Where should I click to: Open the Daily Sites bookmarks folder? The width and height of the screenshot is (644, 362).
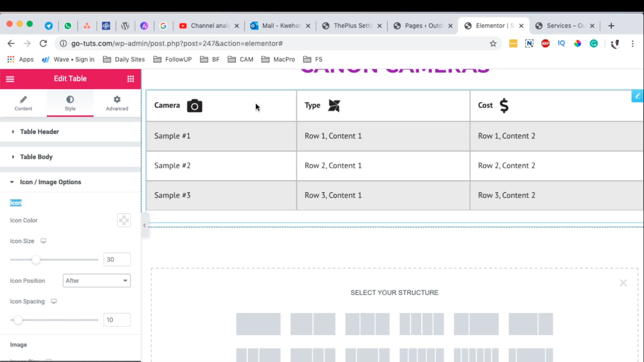pos(124,59)
